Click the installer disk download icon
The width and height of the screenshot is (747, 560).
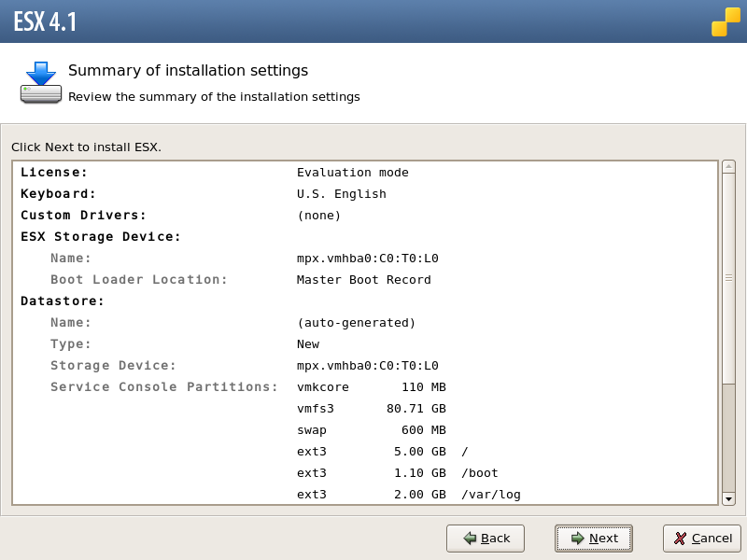[41, 82]
